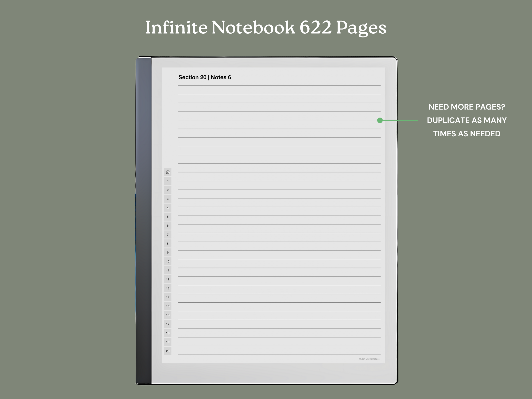The width and height of the screenshot is (532, 399).
Task: Jump to section tab 3
Action: coord(168,199)
